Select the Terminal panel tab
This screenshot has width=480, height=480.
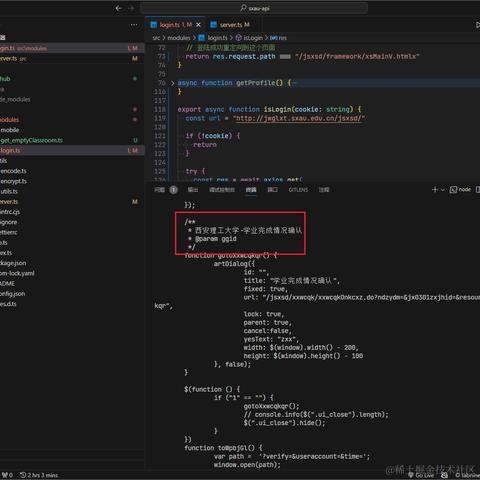coord(251,190)
